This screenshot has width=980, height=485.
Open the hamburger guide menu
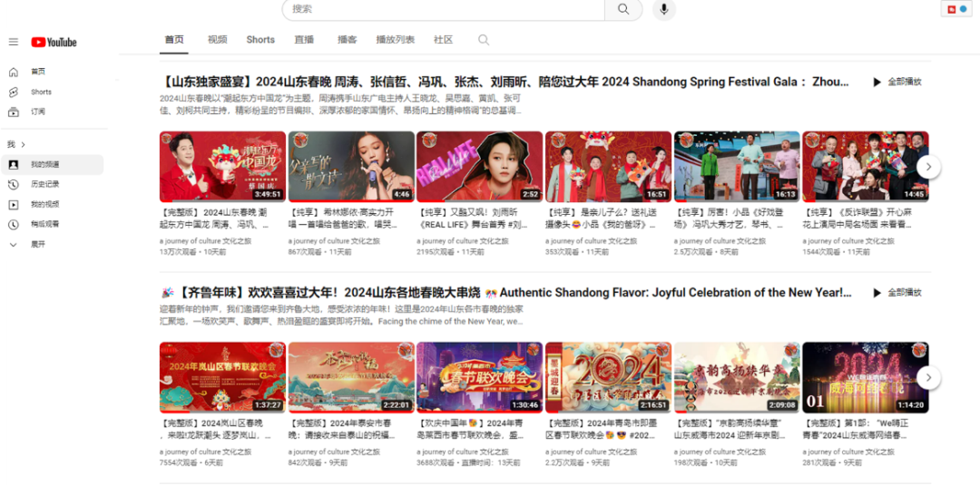pos(13,42)
